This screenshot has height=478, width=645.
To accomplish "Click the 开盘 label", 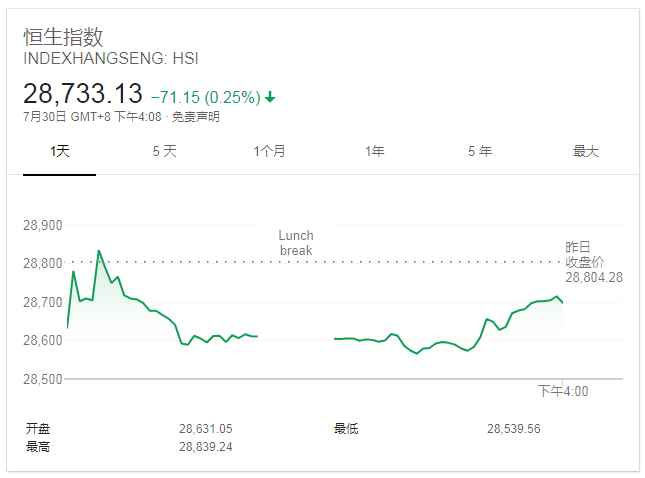I will coord(38,429).
